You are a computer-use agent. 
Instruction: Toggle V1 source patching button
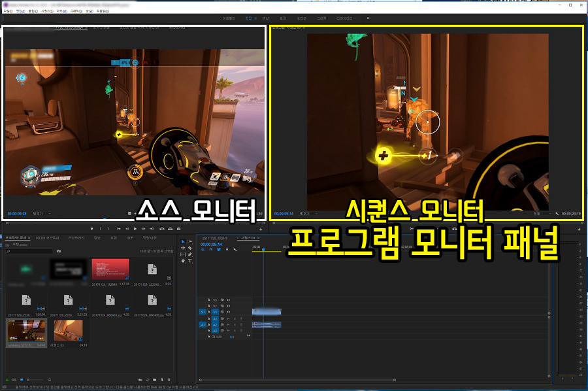click(x=203, y=312)
